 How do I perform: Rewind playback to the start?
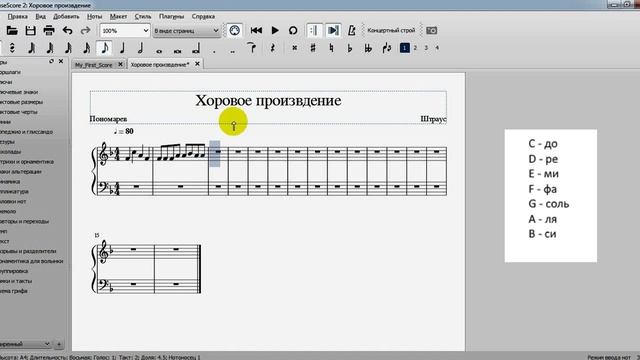pyautogui.click(x=256, y=31)
